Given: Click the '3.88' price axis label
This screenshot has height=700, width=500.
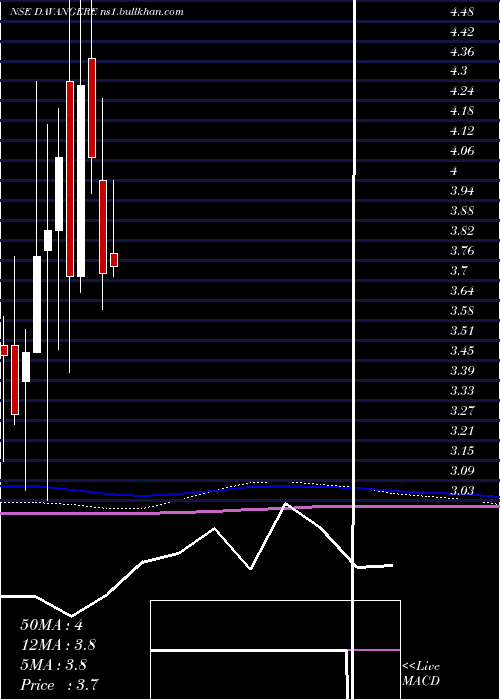Looking at the screenshot, I should click(x=462, y=210).
